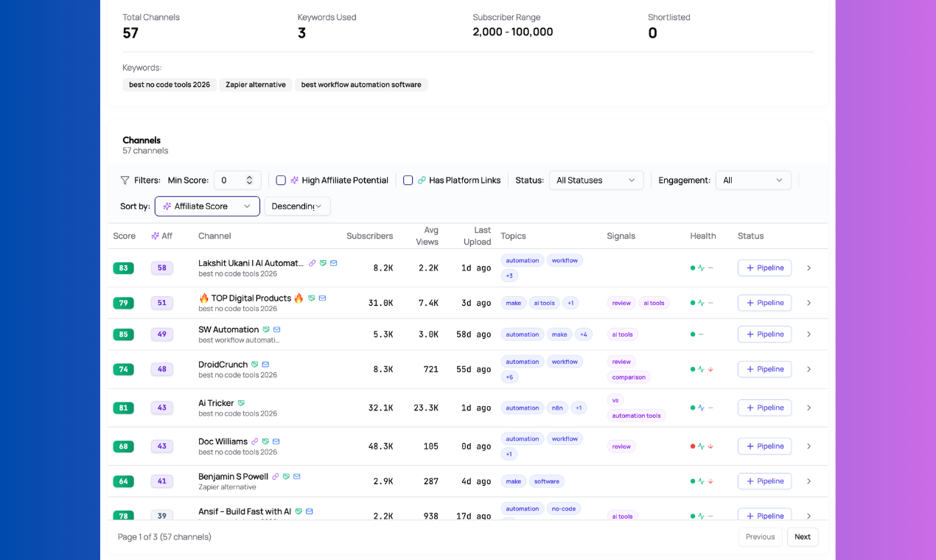
Task: Go to the Next page
Action: tap(803, 536)
